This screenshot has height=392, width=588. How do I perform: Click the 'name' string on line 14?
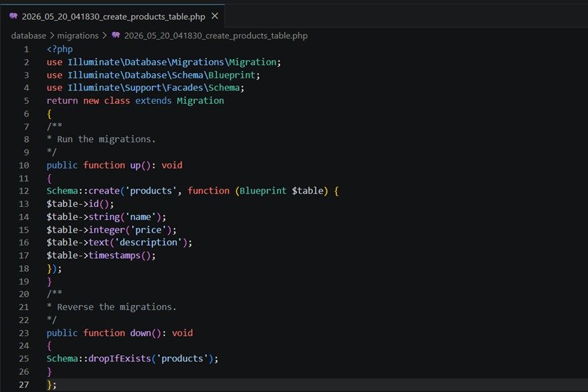coord(140,217)
